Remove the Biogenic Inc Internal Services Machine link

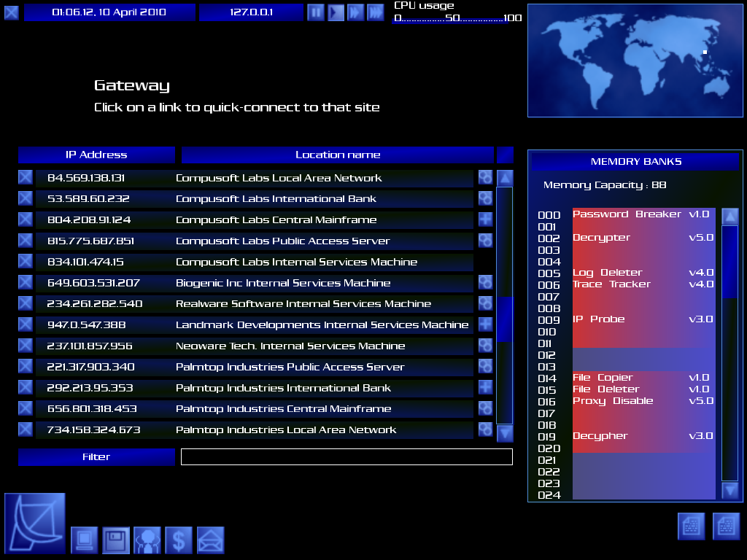(x=26, y=282)
